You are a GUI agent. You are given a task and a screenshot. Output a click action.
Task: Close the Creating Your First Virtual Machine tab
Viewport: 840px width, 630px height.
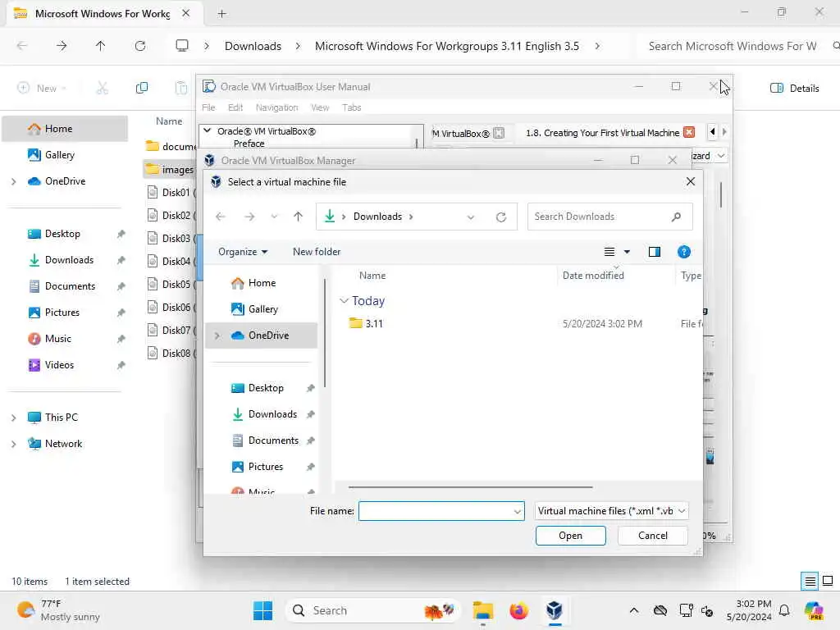point(689,132)
